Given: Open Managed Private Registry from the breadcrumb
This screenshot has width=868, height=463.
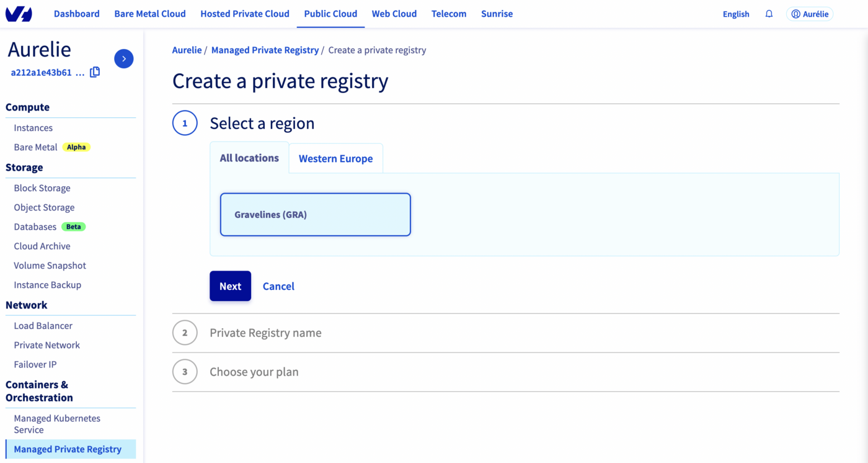Looking at the screenshot, I should click(x=265, y=50).
